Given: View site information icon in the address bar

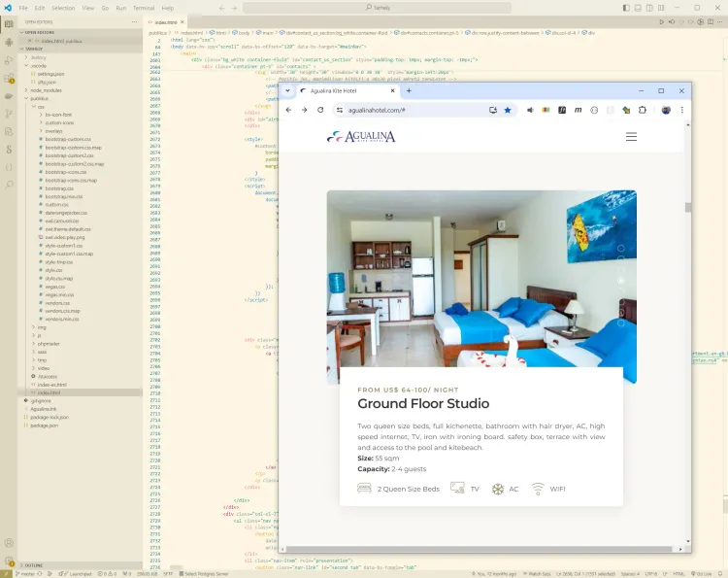Looking at the screenshot, I should [x=340, y=110].
